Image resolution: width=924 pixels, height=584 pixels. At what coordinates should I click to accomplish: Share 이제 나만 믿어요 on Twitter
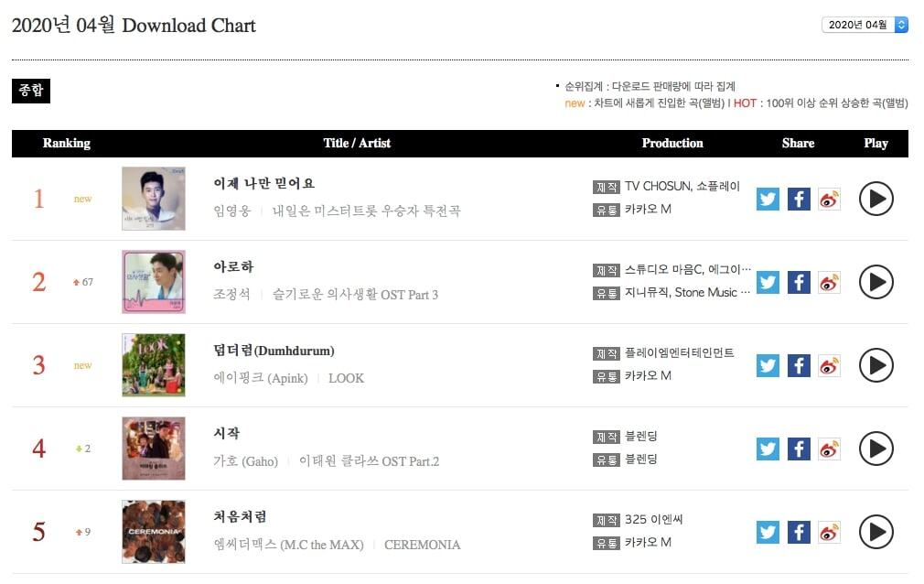(x=768, y=199)
